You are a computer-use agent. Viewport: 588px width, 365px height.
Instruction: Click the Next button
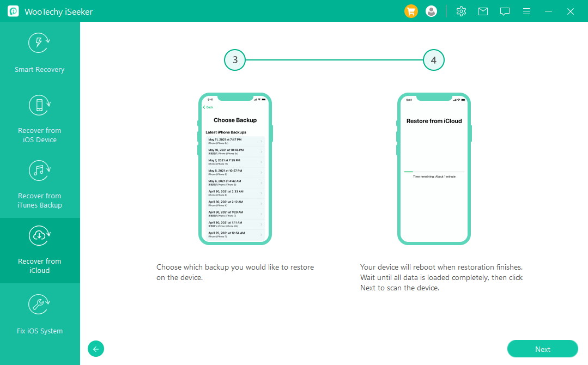[x=542, y=349]
